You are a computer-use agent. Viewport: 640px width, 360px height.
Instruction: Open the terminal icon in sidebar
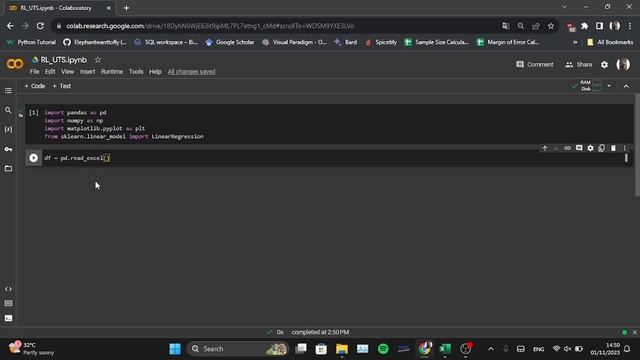pos(8,318)
